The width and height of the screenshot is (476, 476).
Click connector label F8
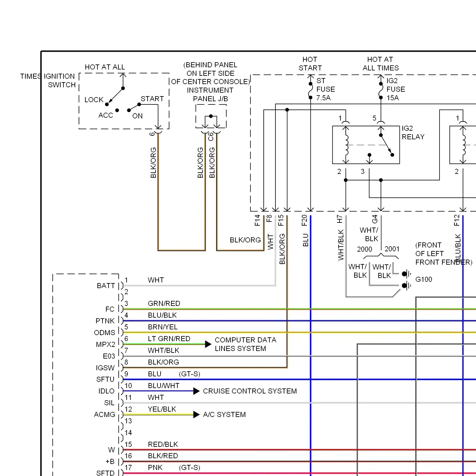pos(269,218)
